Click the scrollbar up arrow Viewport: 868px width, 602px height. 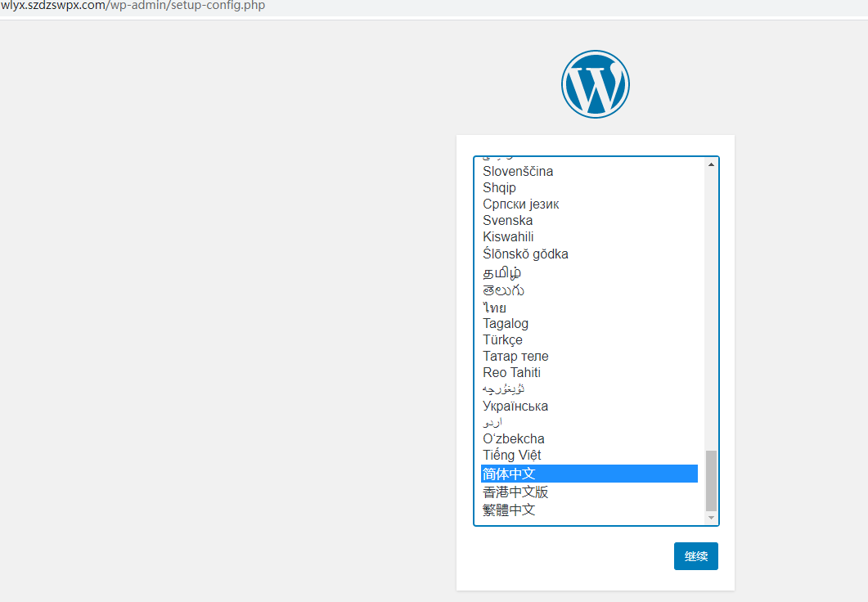[x=711, y=164]
